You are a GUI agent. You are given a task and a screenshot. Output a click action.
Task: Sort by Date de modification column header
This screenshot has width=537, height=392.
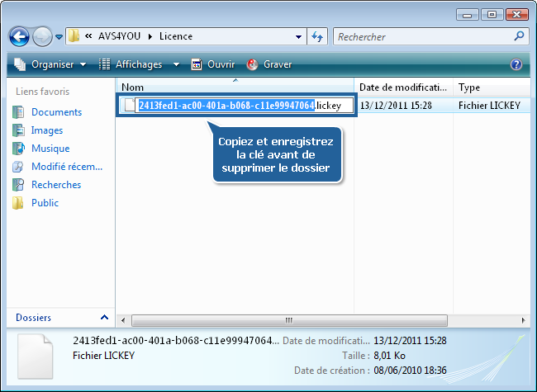pyautogui.click(x=403, y=87)
